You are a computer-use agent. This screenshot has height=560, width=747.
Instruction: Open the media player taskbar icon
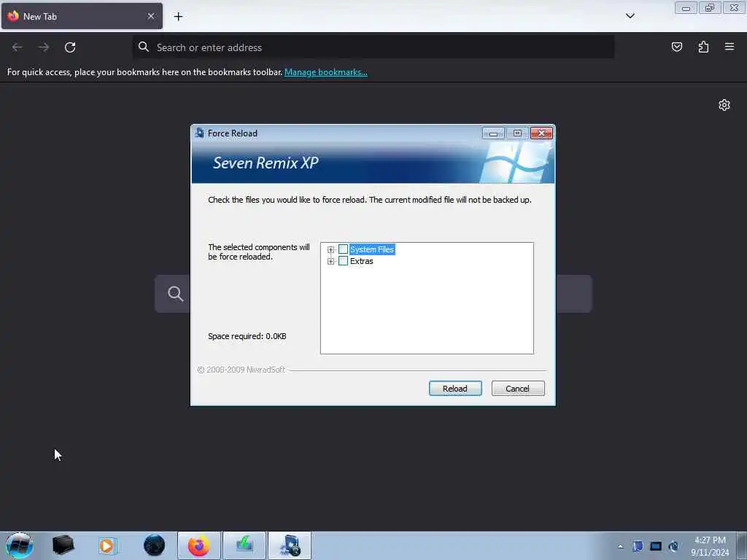click(108, 545)
